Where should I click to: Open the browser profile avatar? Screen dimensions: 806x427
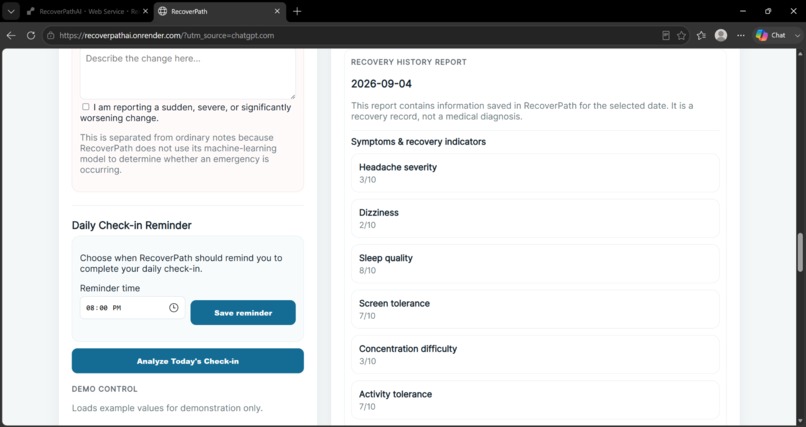(x=721, y=35)
